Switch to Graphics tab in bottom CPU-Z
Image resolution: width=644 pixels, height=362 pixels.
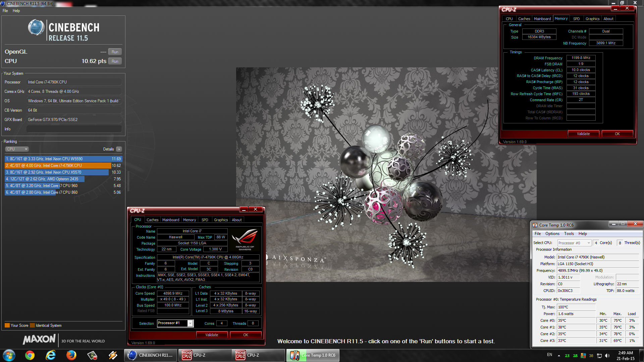[x=221, y=220]
